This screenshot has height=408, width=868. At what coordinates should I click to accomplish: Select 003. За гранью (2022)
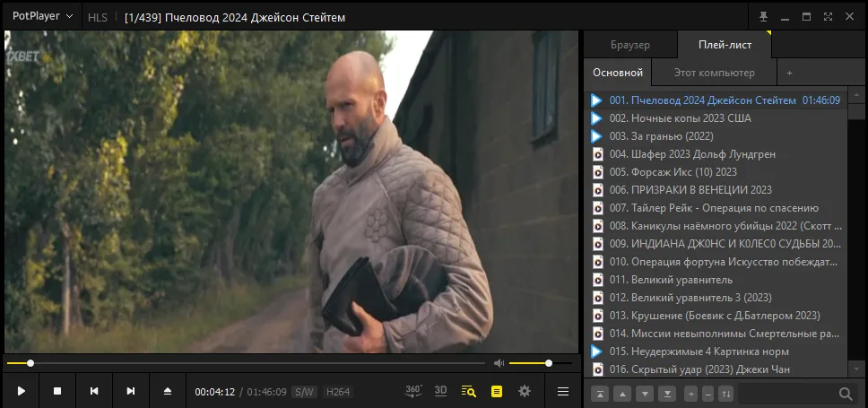coord(716,136)
